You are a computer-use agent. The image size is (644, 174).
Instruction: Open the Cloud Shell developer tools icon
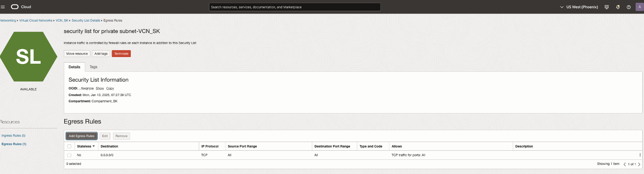[x=607, y=7]
